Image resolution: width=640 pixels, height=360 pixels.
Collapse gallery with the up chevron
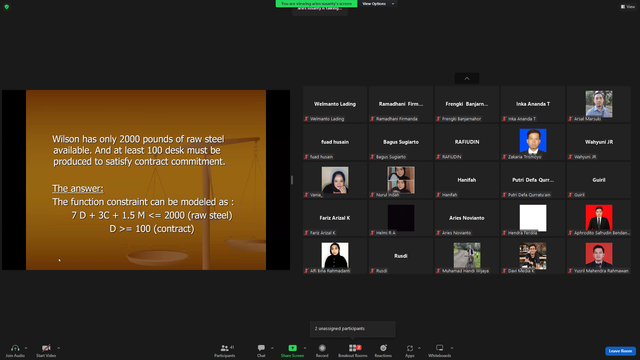click(467, 78)
